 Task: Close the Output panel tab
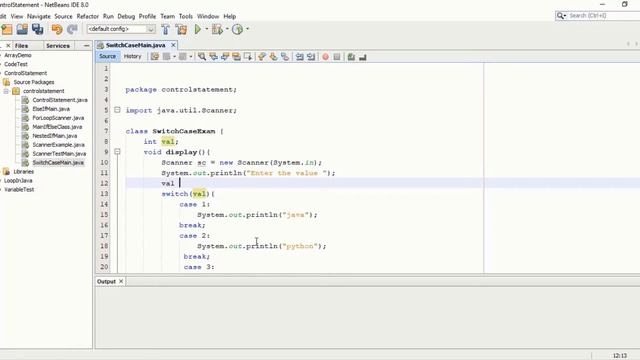click(121, 281)
